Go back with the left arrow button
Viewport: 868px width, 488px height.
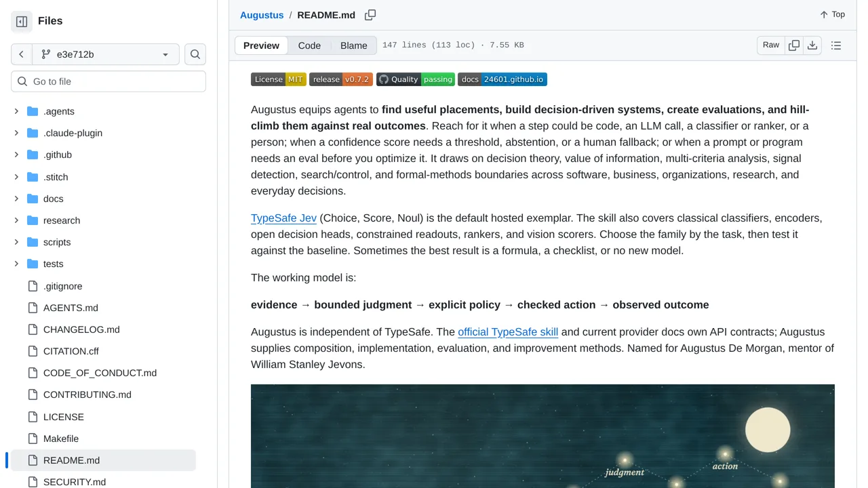[x=21, y=54]
